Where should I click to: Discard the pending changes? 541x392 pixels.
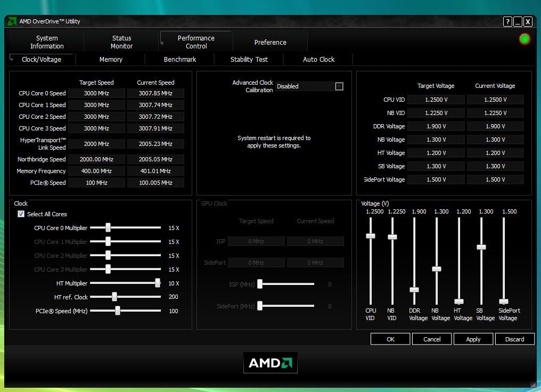[514, 339]
